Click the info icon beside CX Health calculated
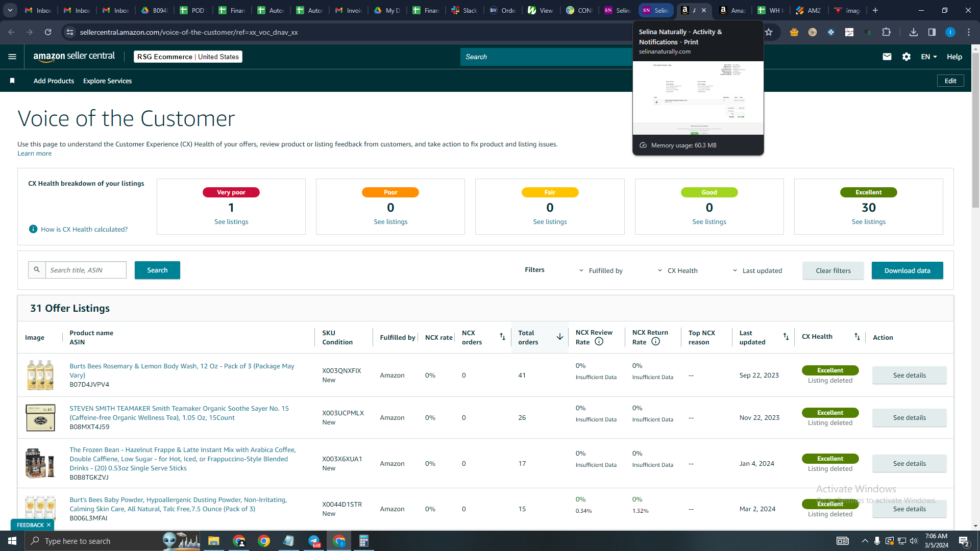The image size is (980, 551). [33, 229]
